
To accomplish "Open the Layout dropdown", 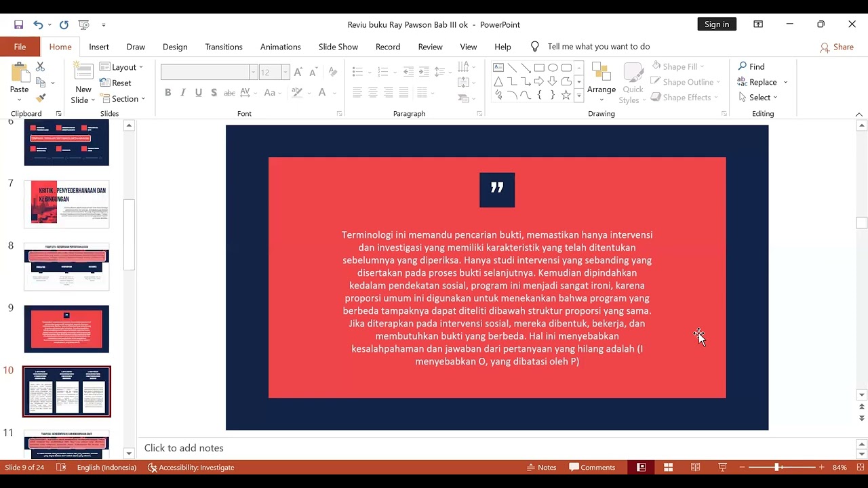I will click(122, 67).
